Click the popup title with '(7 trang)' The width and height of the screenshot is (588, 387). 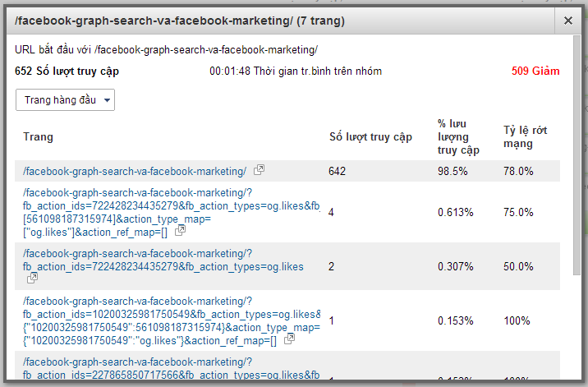pyautogui.click(x=182, y=20)
